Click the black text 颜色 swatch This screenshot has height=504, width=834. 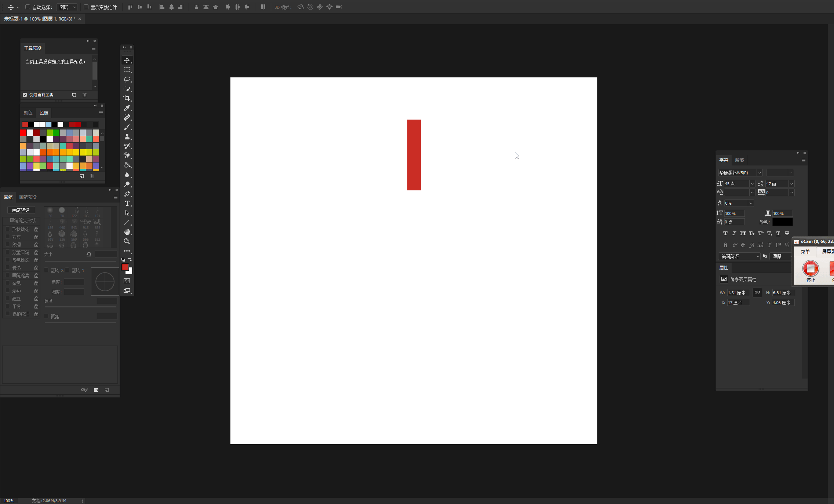pos(782,222)
